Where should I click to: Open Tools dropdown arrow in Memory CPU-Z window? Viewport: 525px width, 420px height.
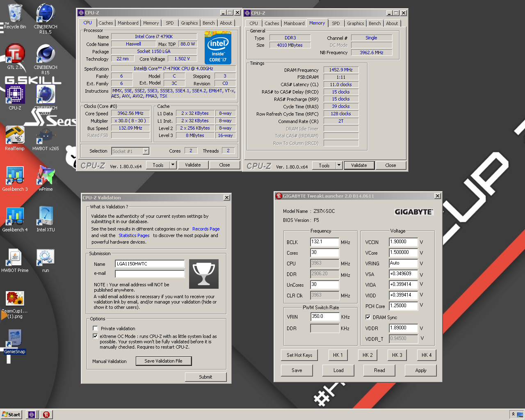339,165
